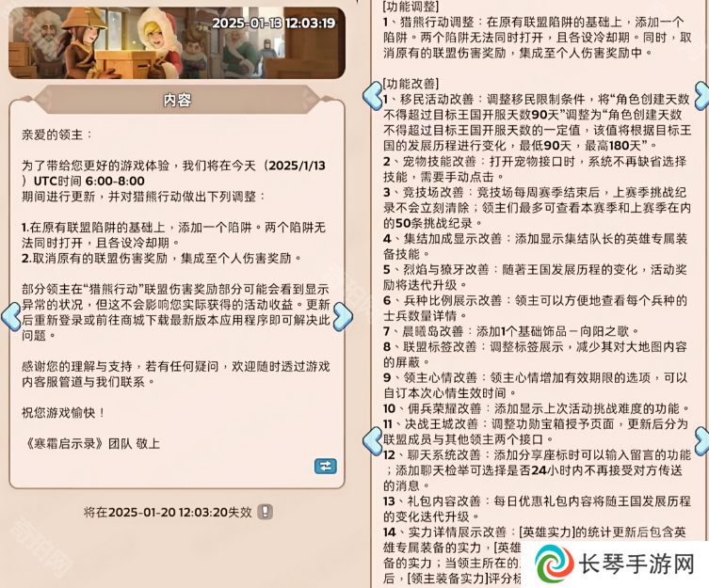Click the forward arrow after 更新后分为
Viewport: 709px width, 588px height.
pyautogui.click(x=701, y=440)
